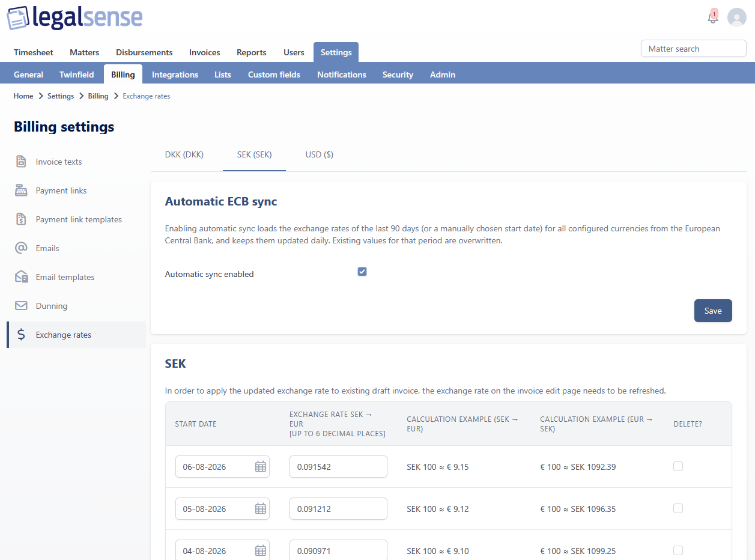755x560 pixels.
Task: Check Delete for the 06-08-2026 row
Action: click(x=678, y=466)
